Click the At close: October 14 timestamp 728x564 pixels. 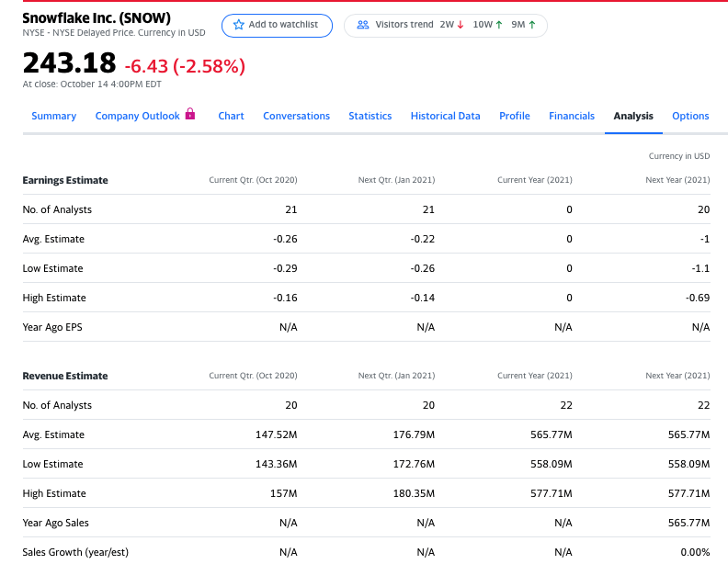pos(92,85)
